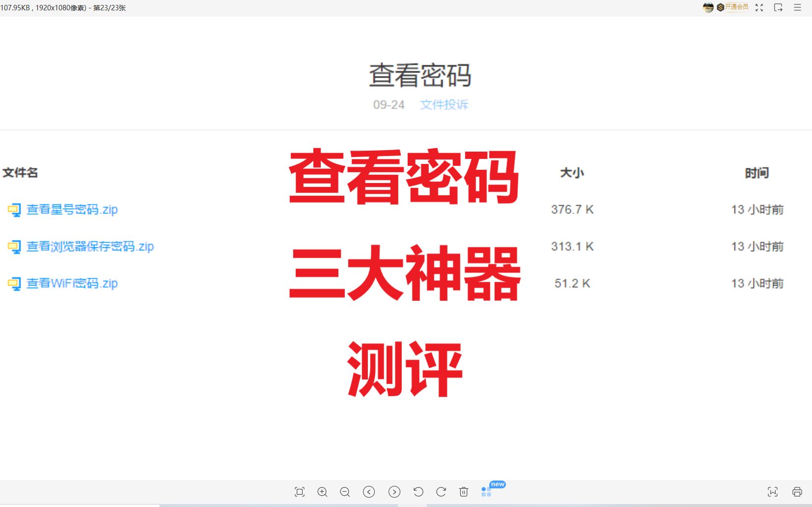Screen dimensions: 812x507
Task: Select the 查看浏览器保存密码.zip file entry
Action: coord(90,246)
